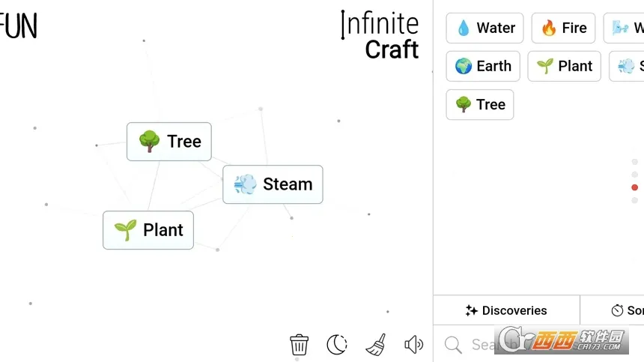Select the Water element in the sidebar

tap(484, 28)
